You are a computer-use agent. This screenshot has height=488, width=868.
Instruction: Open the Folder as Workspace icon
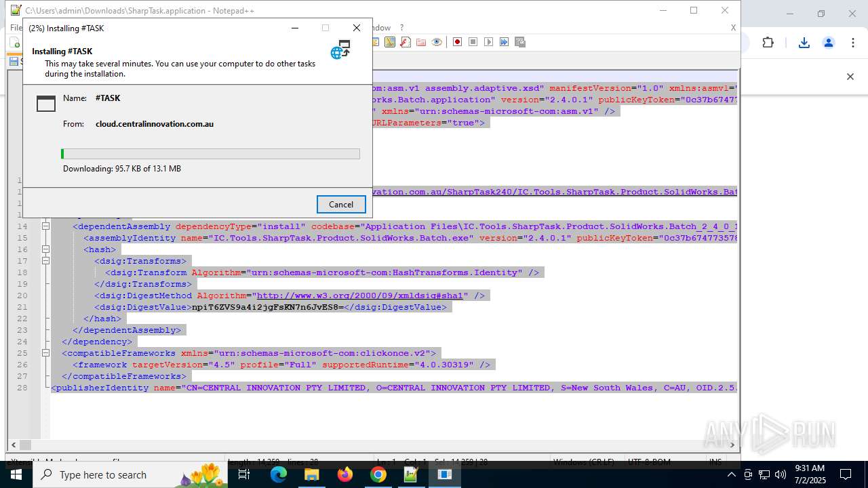421,42
